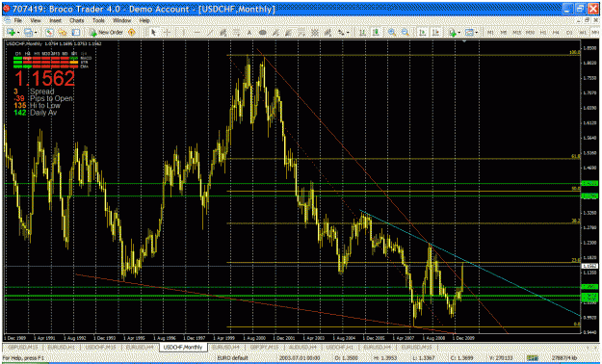
Task: Switch to AUDUSD,H4 chart tab
Action: tap(302, 347)
